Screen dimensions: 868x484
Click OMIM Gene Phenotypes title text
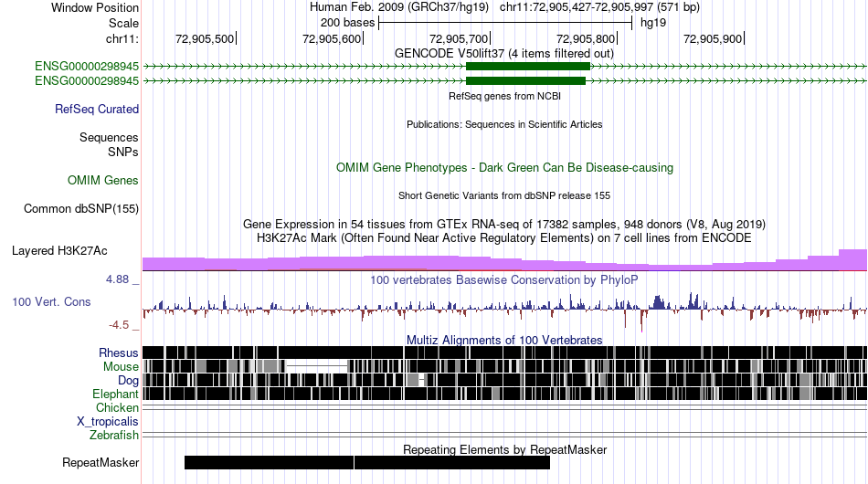coord(504,168)
